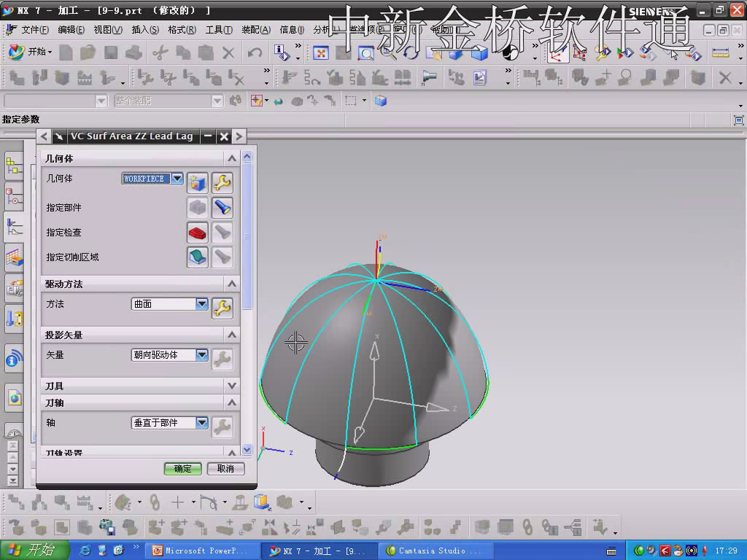Click the Delete X icon in the standard toolbar

228,52
